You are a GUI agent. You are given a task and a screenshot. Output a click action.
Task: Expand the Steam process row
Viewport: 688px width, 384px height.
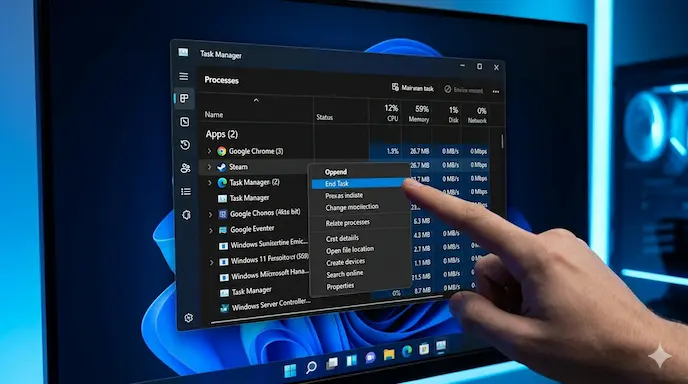tap(209, 167)
